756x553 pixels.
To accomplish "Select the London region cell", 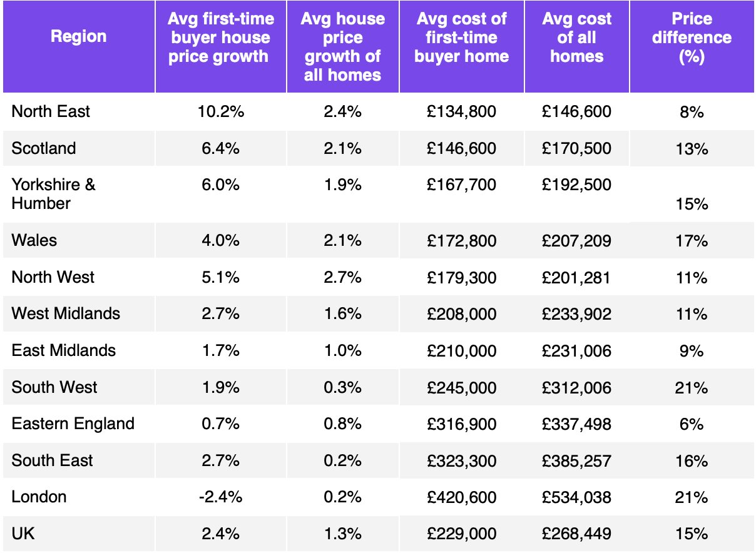I will [39, 497].
